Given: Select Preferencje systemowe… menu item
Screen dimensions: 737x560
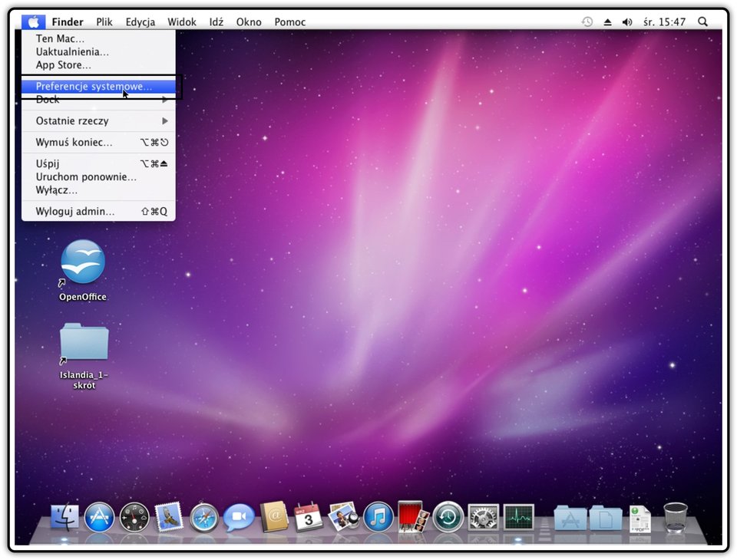Looking at the screenshot, I should [x=99, y=87].
